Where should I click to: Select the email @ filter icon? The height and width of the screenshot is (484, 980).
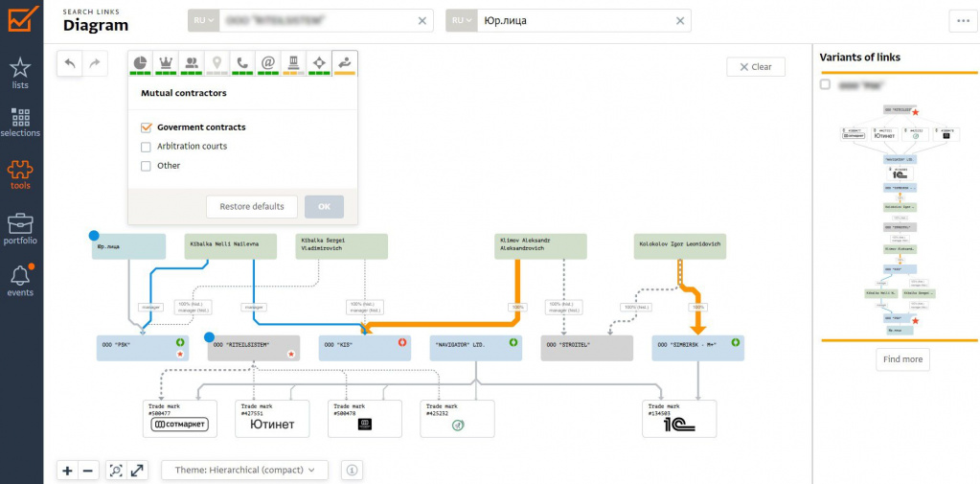click(x=268, y=62)
